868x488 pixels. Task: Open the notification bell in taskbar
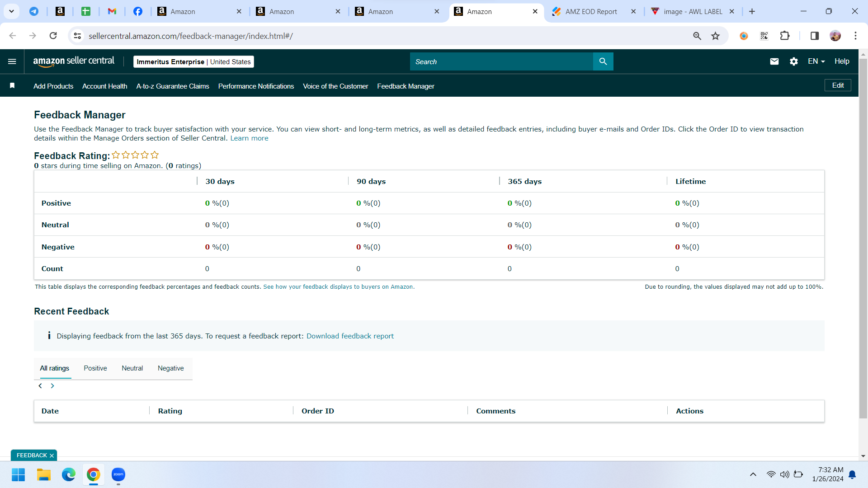[852, 474]
